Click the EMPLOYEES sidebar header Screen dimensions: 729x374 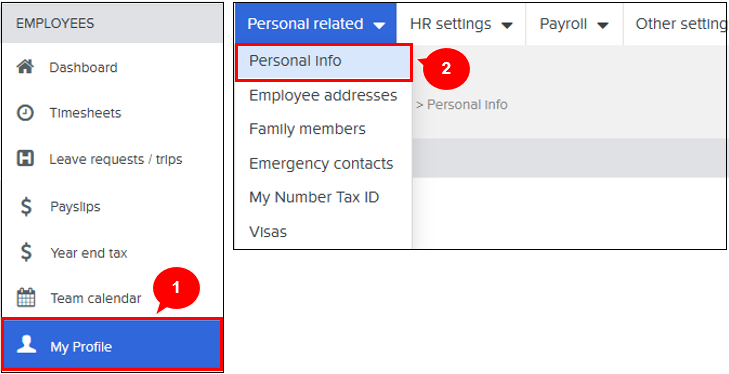click(x=113, y=23)
